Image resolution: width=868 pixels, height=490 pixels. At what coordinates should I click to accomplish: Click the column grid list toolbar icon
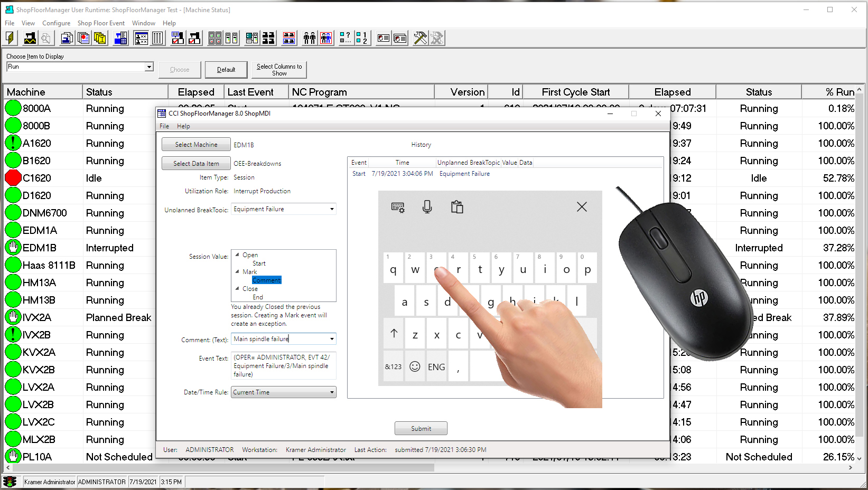(x=157, y=38)
